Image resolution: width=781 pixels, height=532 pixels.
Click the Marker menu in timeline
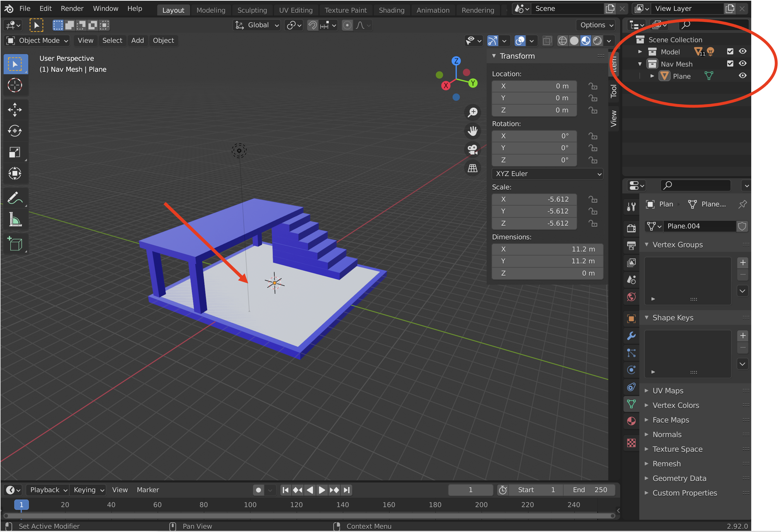point(147,490)
